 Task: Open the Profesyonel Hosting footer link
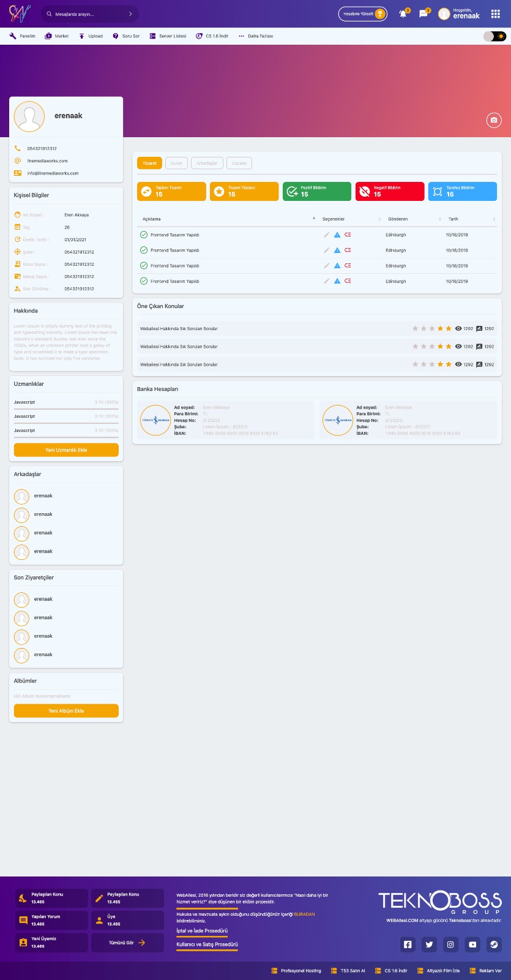point(296,971)
